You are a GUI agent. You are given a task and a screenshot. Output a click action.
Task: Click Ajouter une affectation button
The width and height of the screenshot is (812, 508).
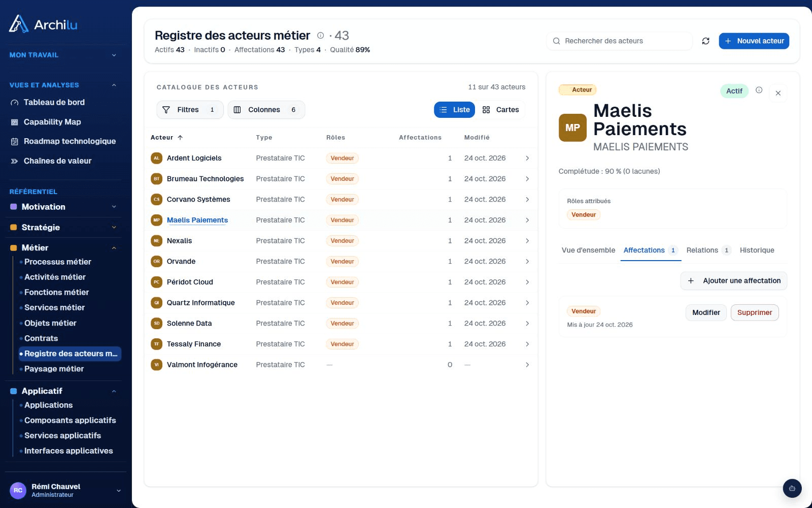[733, 281]
